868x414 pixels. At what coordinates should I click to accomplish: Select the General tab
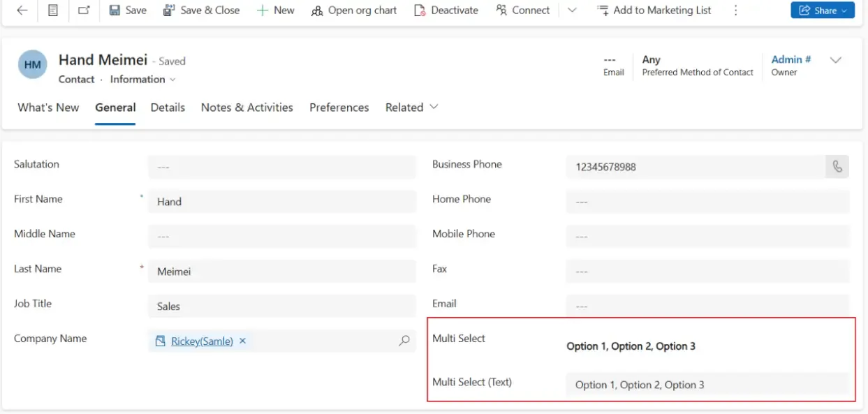(x=115, y=108)
